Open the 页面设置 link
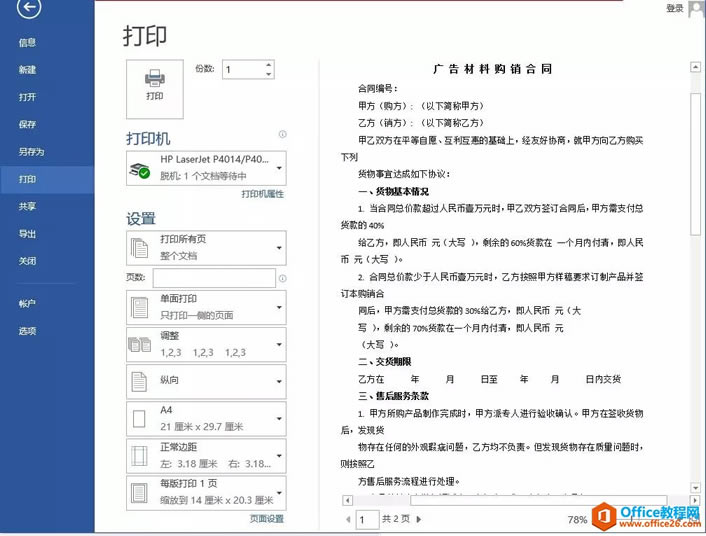Image resolution: width=706 pixels, height=536 pixels. click(267, 519)
